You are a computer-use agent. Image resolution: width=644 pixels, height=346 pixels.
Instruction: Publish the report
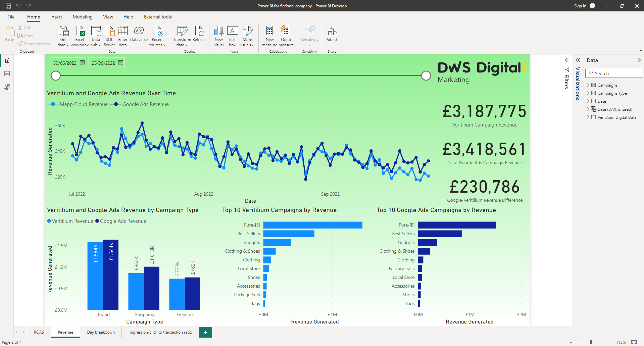click(x=332, y=31)
